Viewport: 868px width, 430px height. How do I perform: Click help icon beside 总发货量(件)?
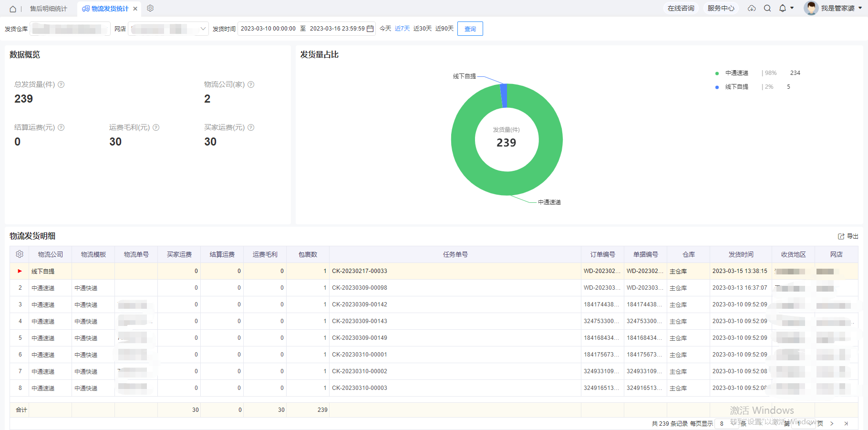tap(61, 84)
